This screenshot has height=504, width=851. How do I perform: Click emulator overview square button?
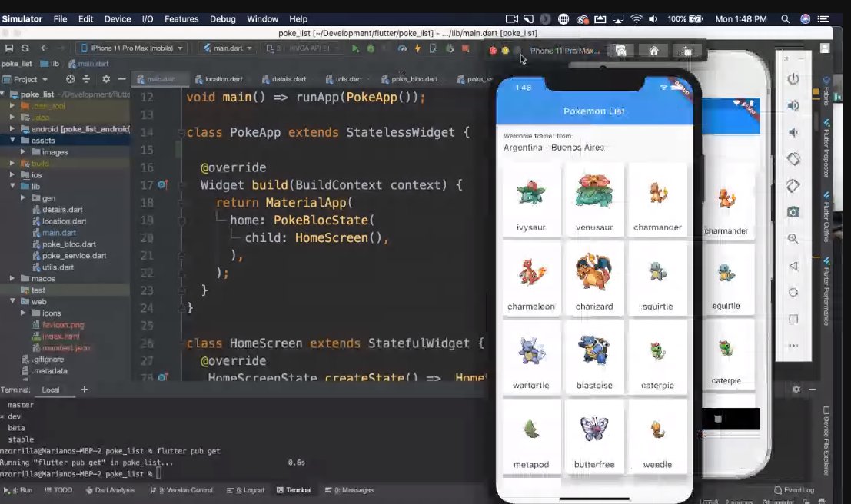tap(793, 319)
